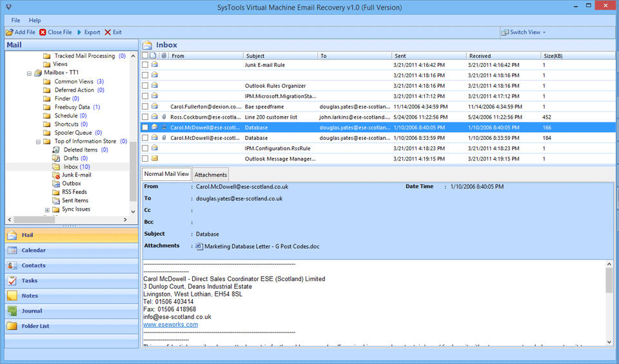Click the Exit X icon
This screenshot has height=364, width=619.
[x=108, y=32]
